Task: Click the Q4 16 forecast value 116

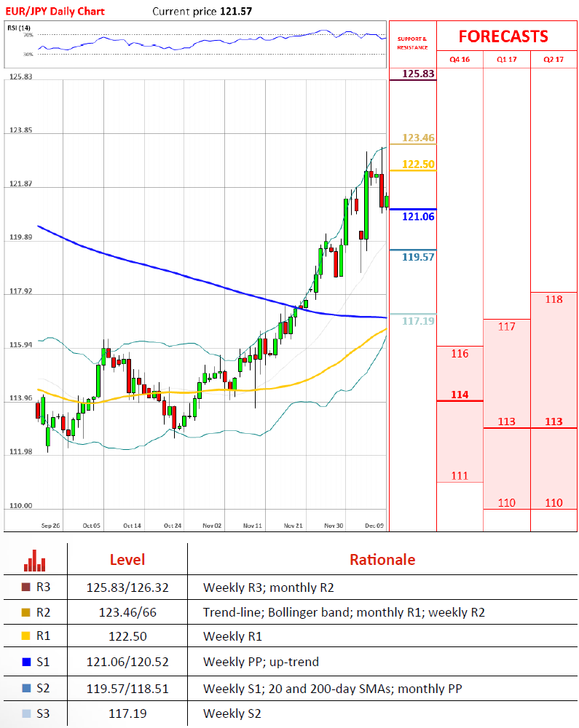Action: (460, 354)
